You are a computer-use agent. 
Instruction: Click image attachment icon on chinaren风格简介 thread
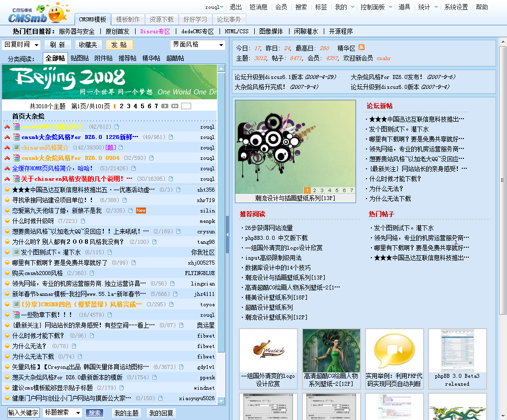[16, 147]
